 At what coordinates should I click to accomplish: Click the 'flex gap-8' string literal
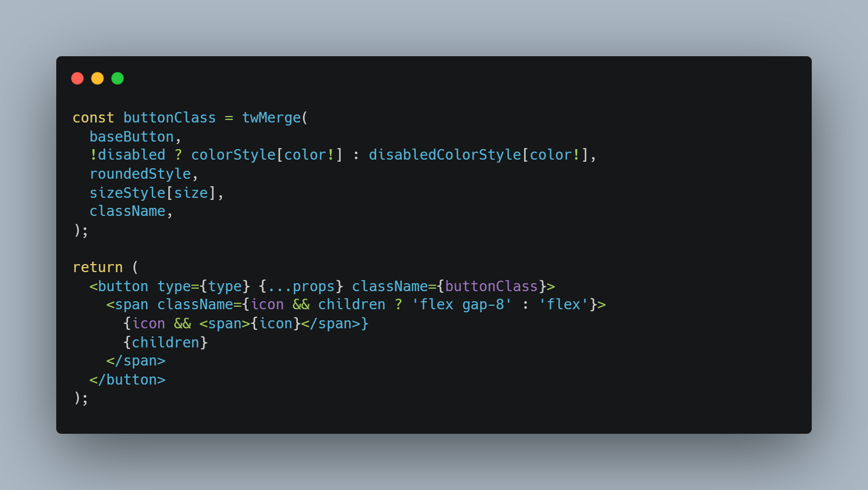462,304
